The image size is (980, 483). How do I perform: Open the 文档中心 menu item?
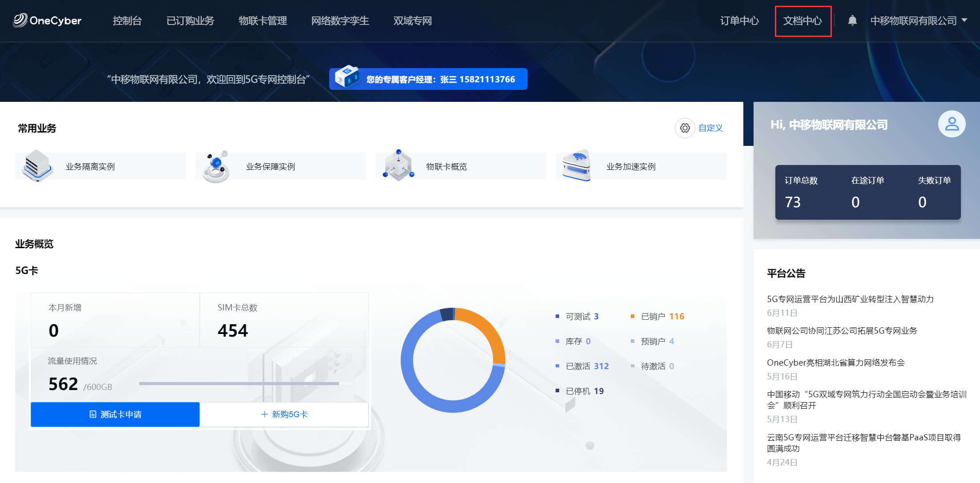point(803,21)
